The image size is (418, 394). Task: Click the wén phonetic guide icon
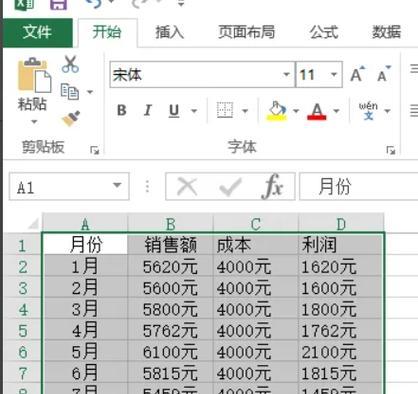click(x=368, y=111)
